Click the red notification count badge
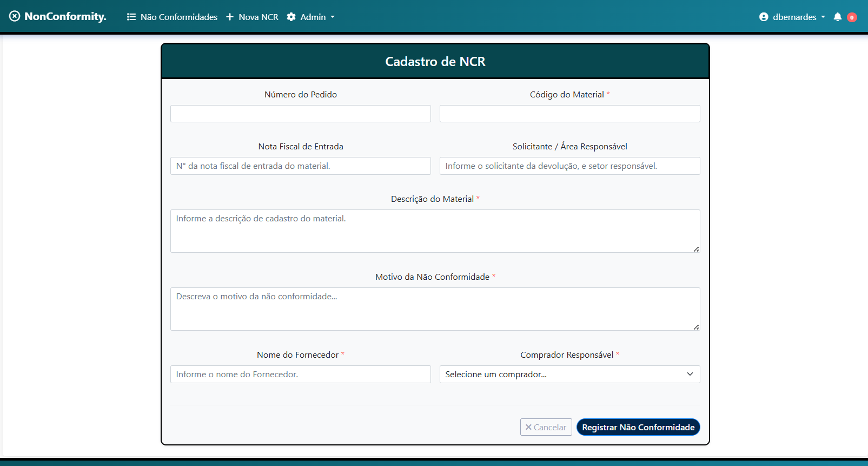This screenshot has width=868, height=466. pyautogui.click(x=852, y=17)
